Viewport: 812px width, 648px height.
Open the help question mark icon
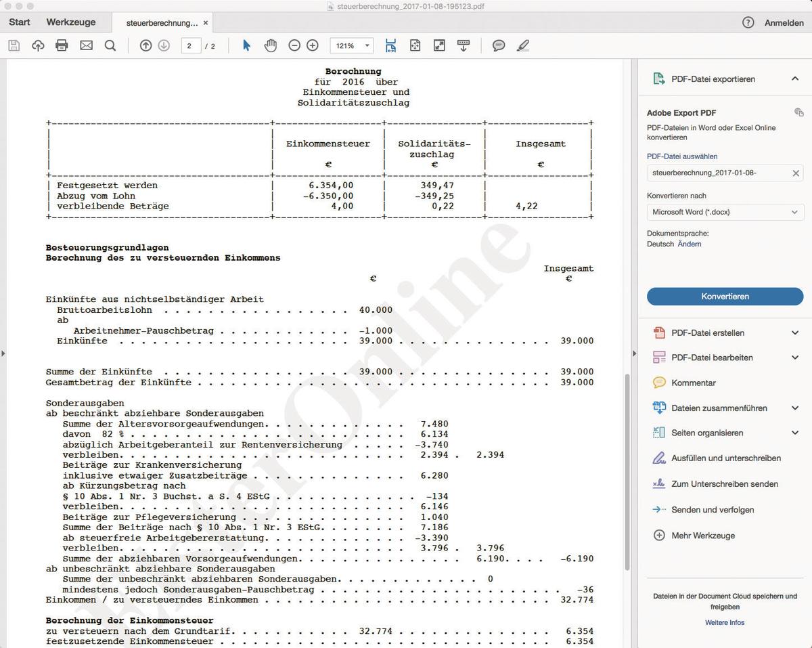click(748, 22)
